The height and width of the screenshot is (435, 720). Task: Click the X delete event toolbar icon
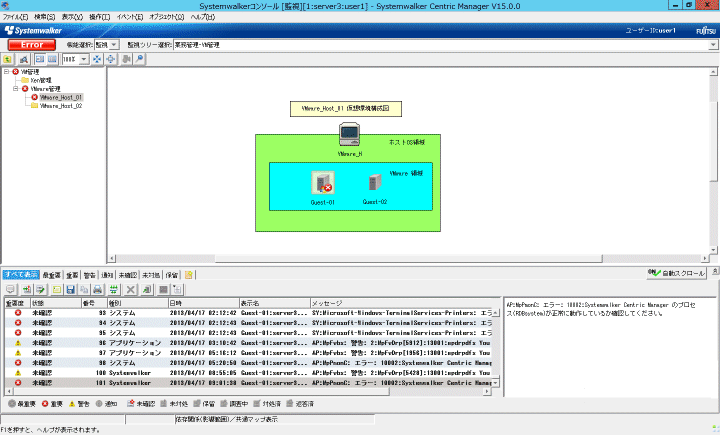click(x=130, y=289)
